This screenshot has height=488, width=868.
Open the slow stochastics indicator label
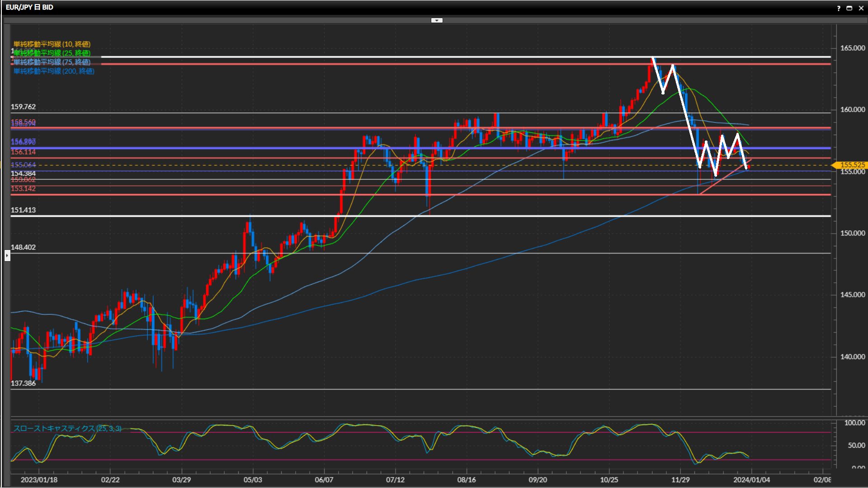coord(67,428)
